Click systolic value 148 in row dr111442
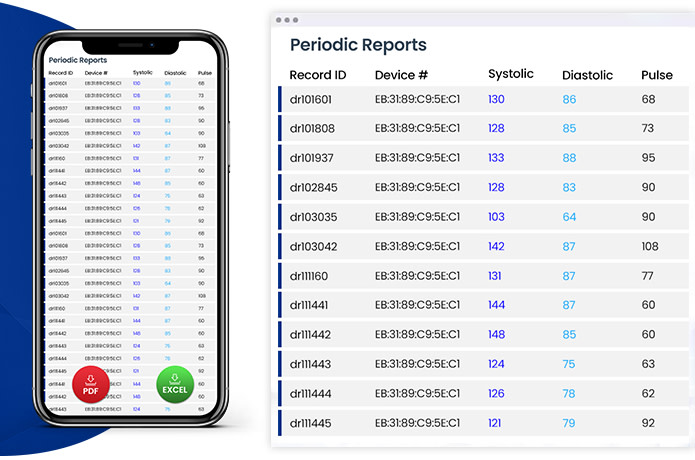 (x=496, y=334)
